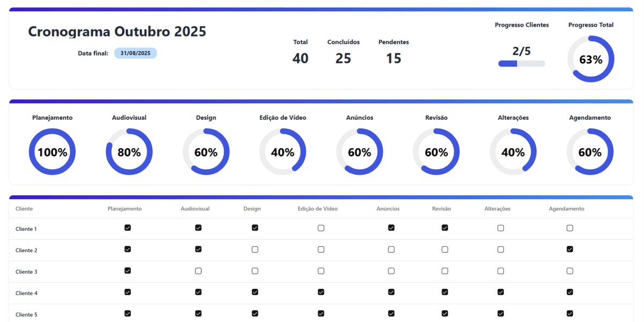644x322 pixels.
Task: Click the Progresso Clientes progress bar
Action: [521, 63]
